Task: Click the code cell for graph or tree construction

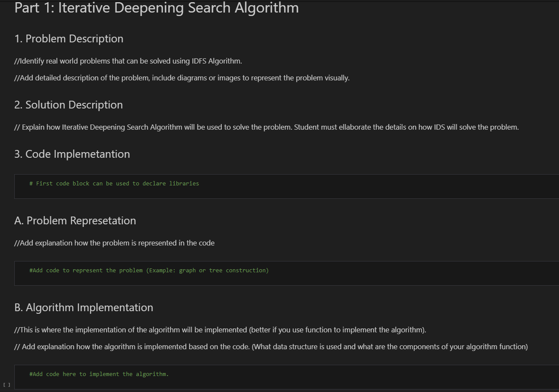Action: 287,273
